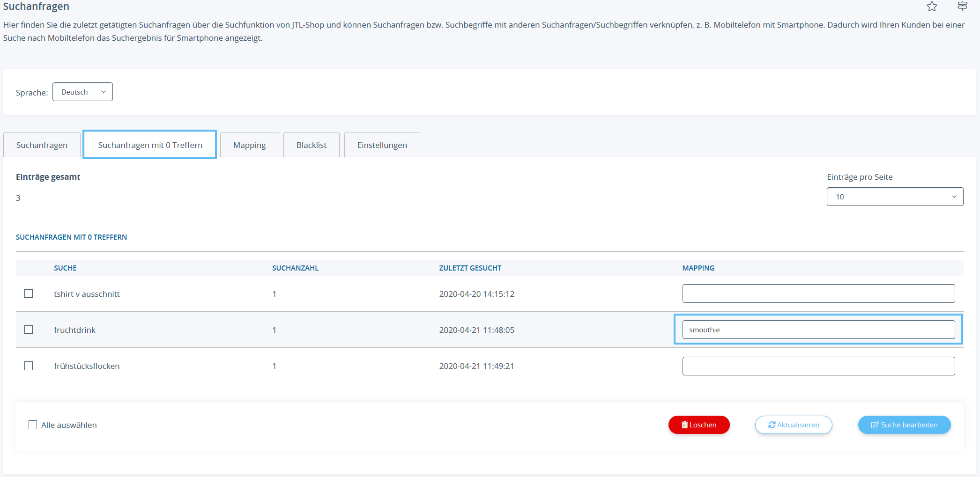
Task: Switch to the Einstellungen tab
Action: [382, 145]
